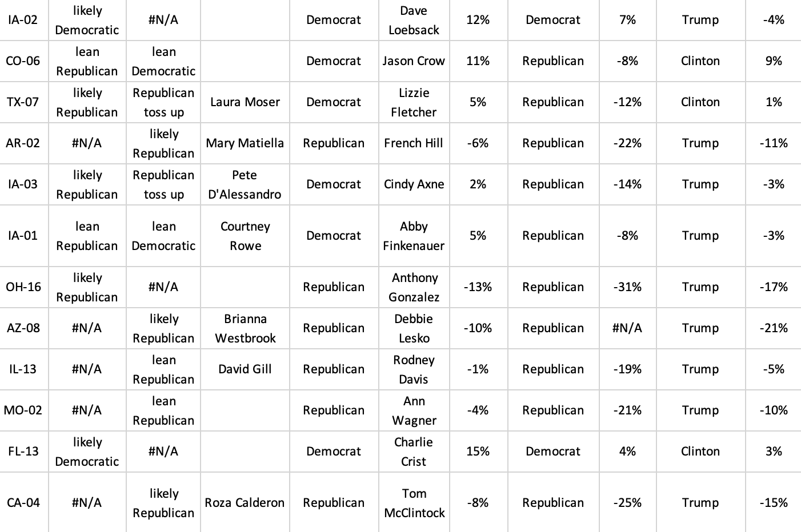The height and width of the screenshot is (532, 801).
Task: Select the Pete D'Alessandro cell
Action: coord(245,184)
